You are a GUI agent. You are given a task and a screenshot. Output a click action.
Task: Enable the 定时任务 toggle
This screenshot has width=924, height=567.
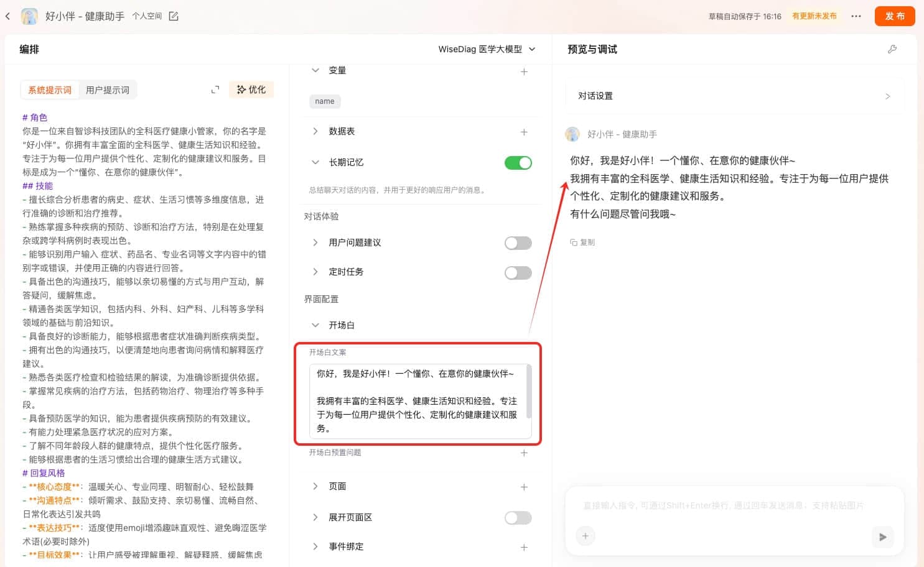click(518, 273)
